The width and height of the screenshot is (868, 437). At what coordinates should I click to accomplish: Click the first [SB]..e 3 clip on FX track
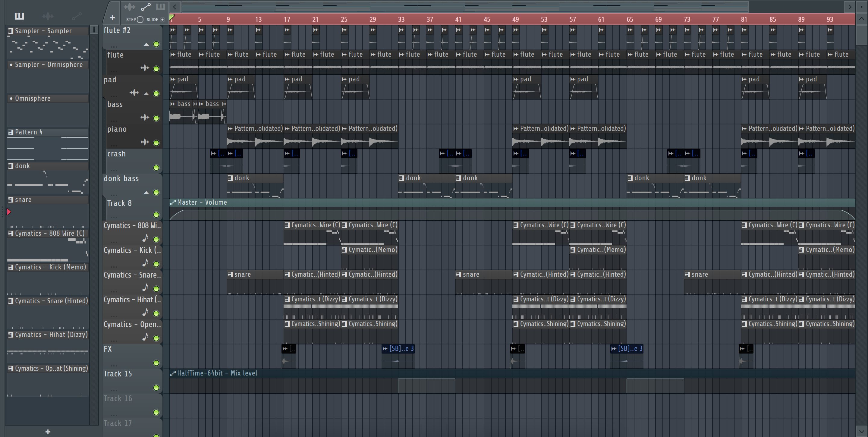pos(398,356)
